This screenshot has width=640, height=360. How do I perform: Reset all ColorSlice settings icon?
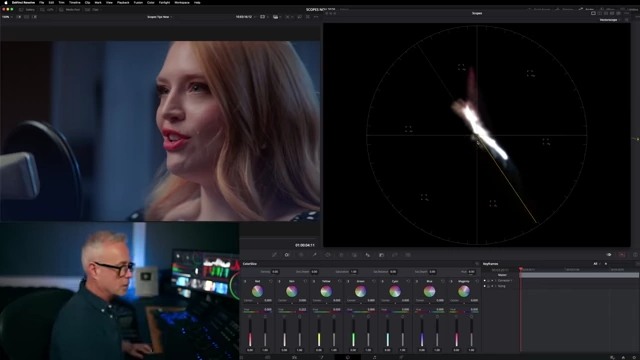coord(477,264)
